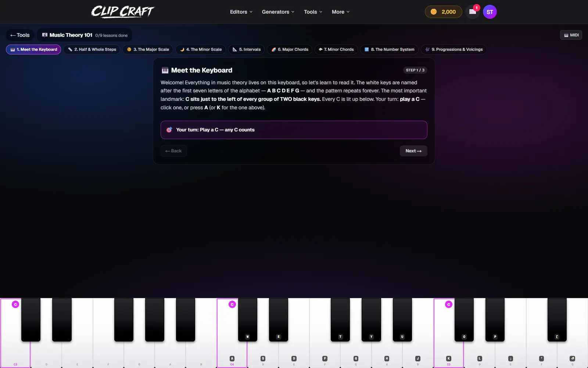Open lesson 3. The Major Scale
Screen dimensions: 588x368
(x=148, y=49)
